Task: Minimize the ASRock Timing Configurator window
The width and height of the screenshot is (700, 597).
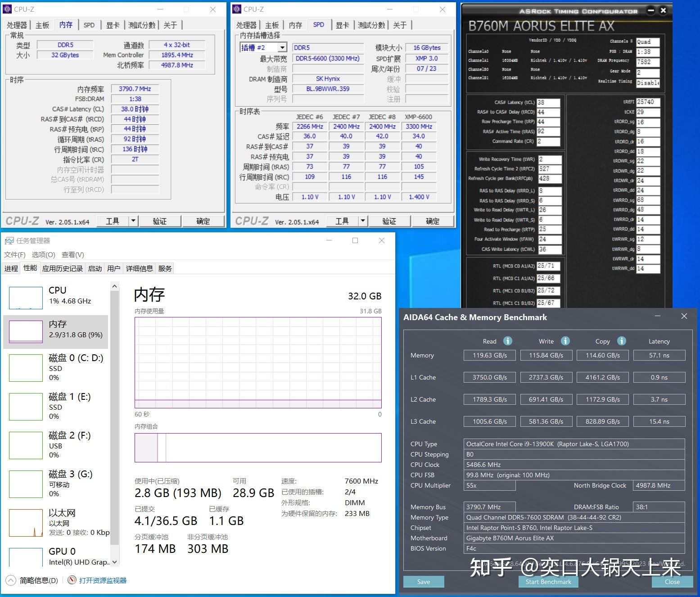Action: pyautogui.click(x=651, y=10)
